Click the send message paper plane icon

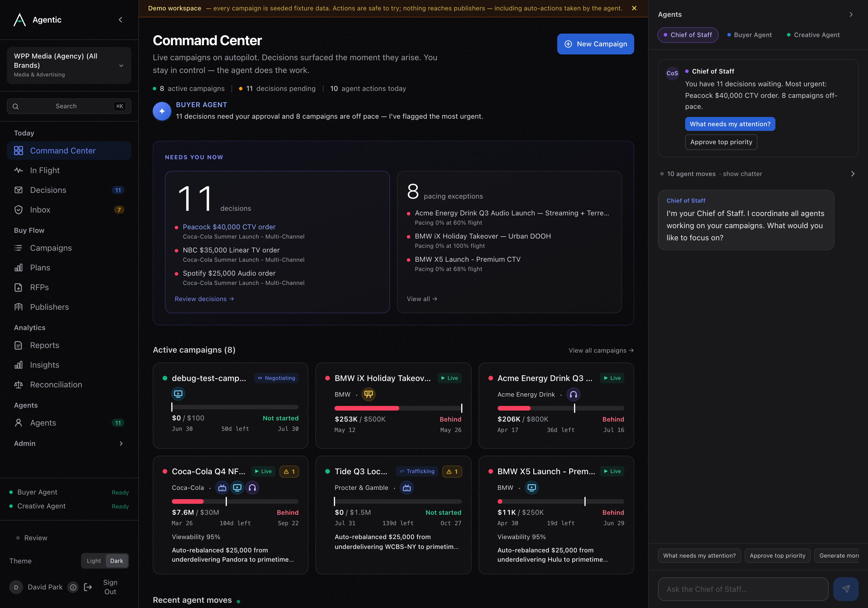pos(846,589)
